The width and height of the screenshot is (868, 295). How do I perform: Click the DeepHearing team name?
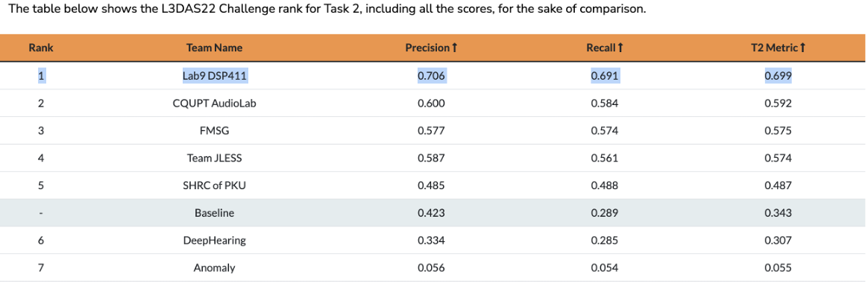[x=214, y=241]
